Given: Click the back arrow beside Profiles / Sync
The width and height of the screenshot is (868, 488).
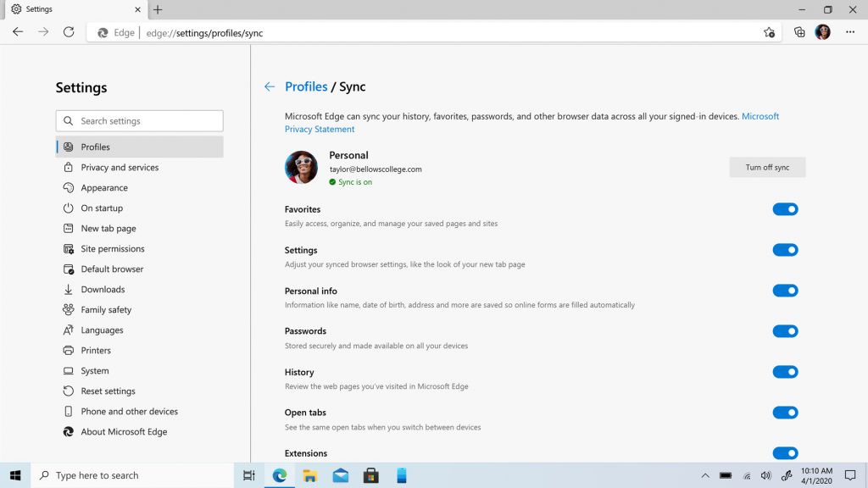Looking at the screenshot, I should tap(270, 86).
